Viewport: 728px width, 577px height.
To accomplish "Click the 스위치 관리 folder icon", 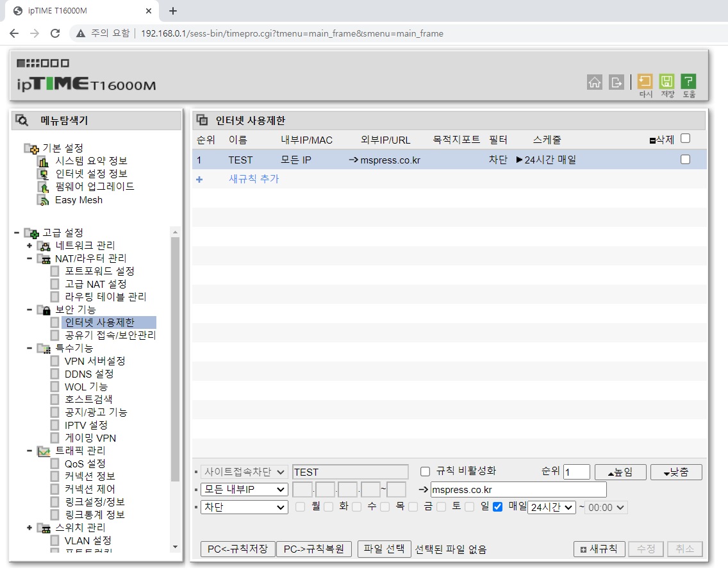I will point(44,528).
